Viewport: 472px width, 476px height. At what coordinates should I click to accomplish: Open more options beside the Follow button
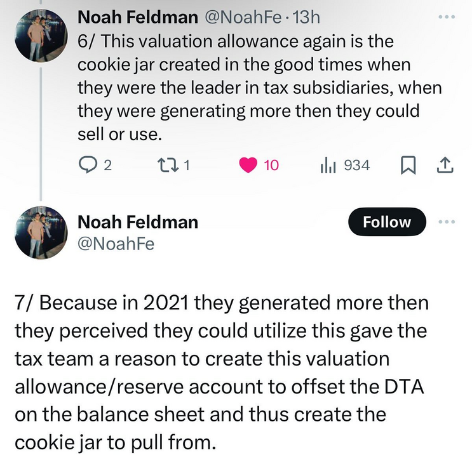[x=447, y=221]
